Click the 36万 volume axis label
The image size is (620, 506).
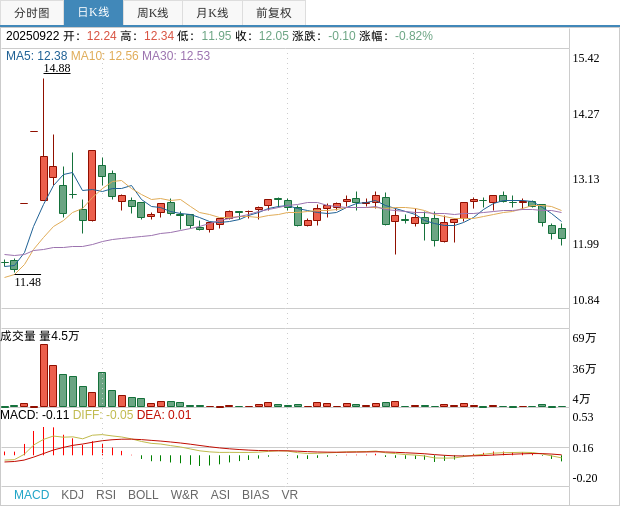584,369
